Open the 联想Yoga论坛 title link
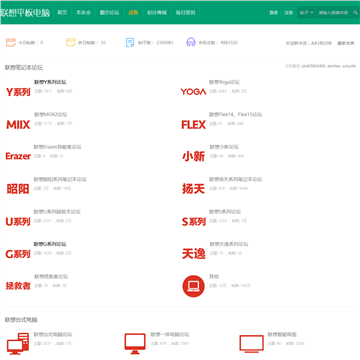This screenshot has width=360, height=360. click(x=224, y=82)
